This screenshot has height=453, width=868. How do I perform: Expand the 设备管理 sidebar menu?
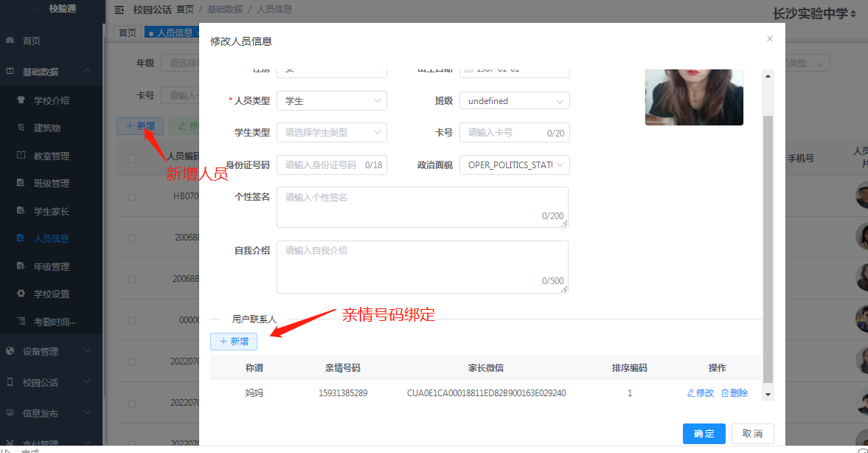coord(51,351)
